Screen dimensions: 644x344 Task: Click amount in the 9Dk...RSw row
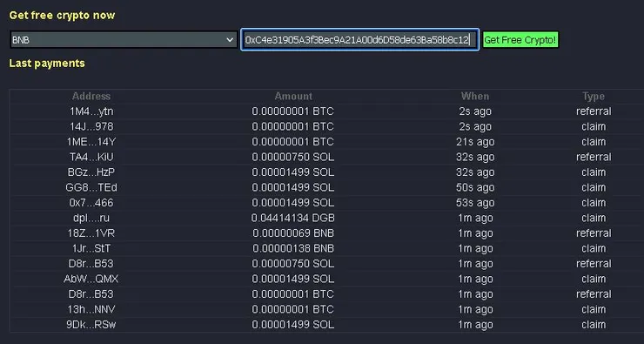click(x=293, y=324)
